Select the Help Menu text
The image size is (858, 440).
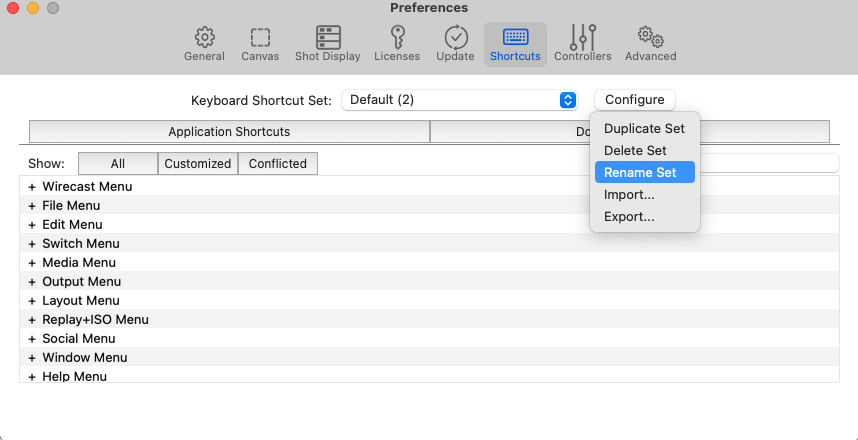click(x=74, y=377)
